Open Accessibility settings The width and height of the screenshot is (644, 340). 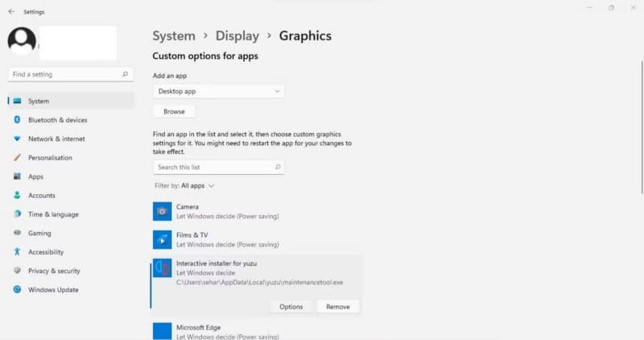point(71,252)
